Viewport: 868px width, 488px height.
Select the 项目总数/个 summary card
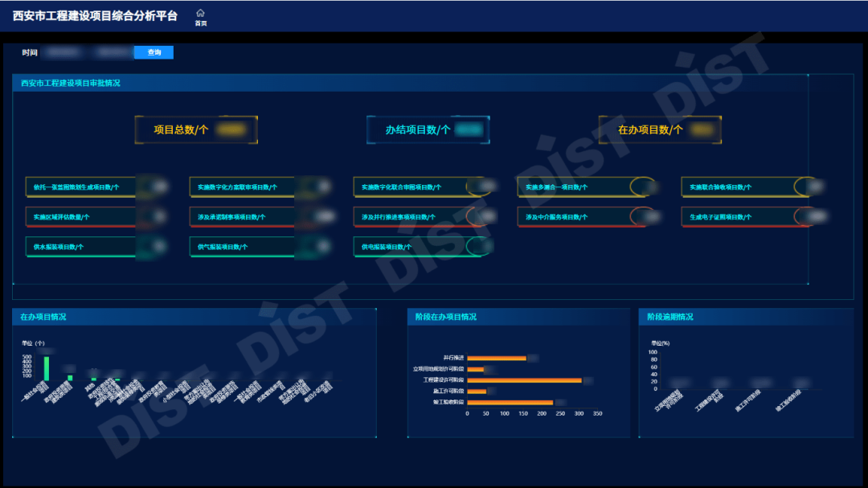pyautogui.click(x=196, y=129)
